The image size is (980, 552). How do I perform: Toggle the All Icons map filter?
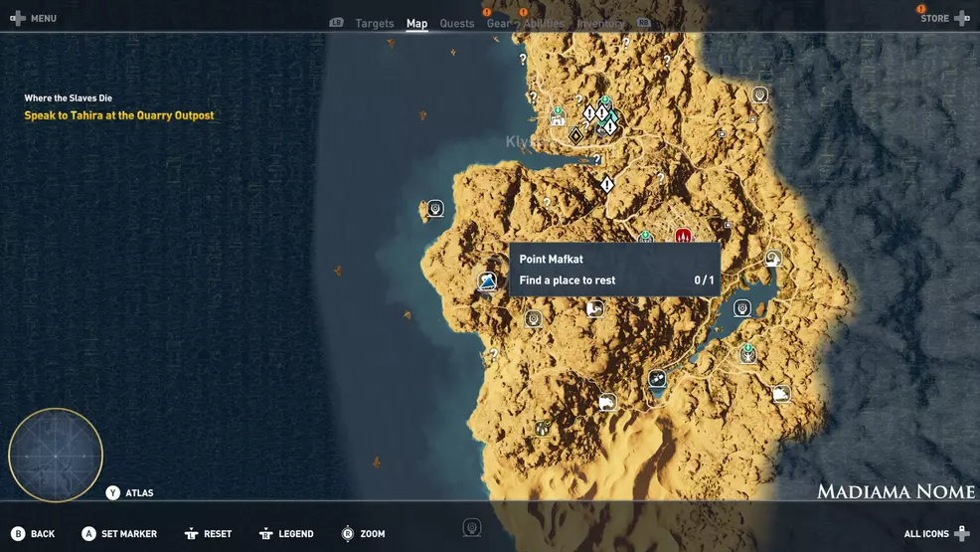pyautogui.click(x=936, y=534)
